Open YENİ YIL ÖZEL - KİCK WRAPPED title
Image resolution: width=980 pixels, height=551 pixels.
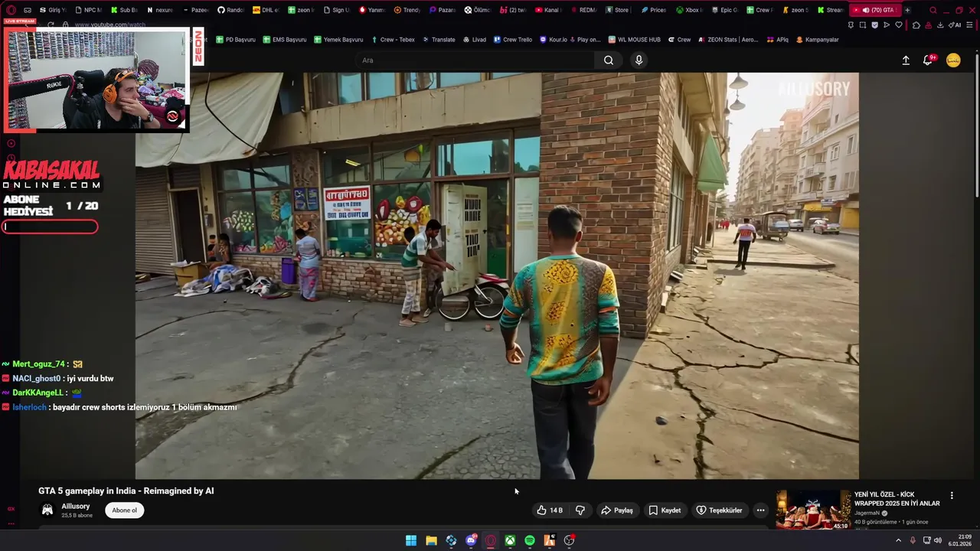897,499
